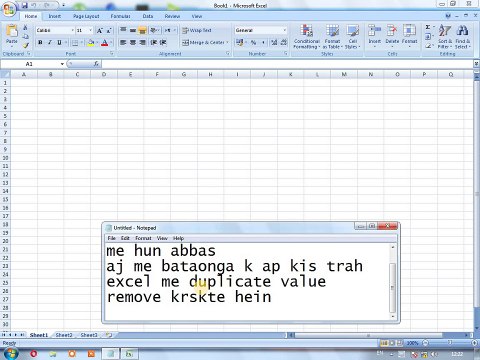This screenshot has height=360, width=480.
Task: Toggle Middle Align for cells
Action: [x=133, y=30]
